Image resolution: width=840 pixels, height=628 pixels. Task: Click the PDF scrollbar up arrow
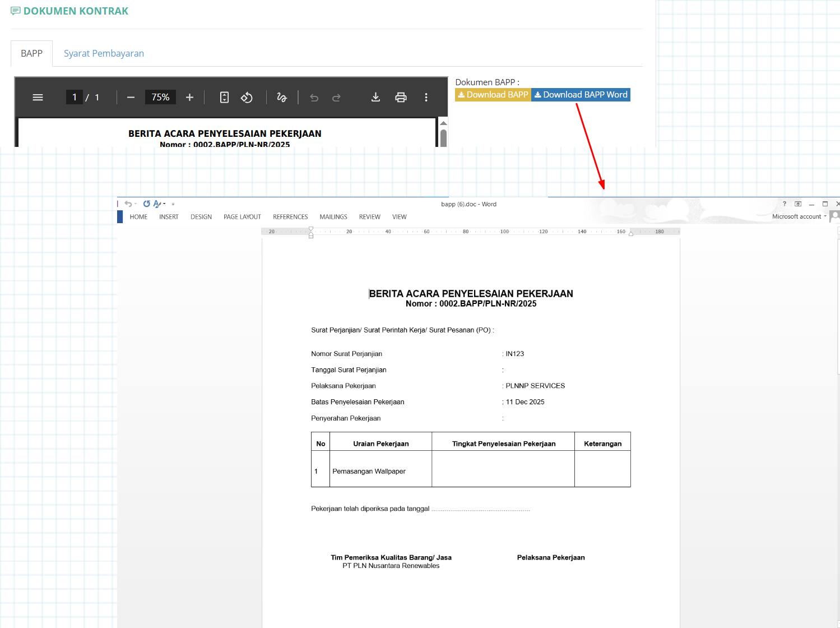tap(443, 123)
